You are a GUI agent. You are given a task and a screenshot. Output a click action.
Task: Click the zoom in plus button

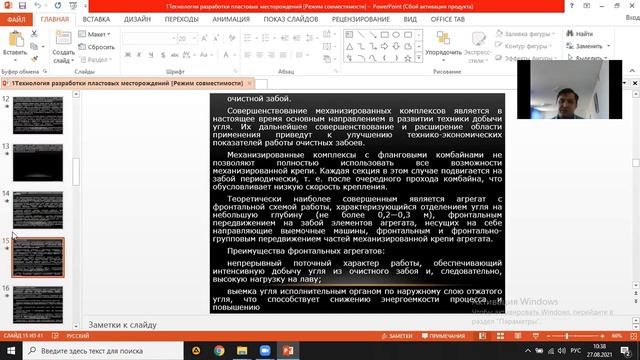tap(602, 336)
